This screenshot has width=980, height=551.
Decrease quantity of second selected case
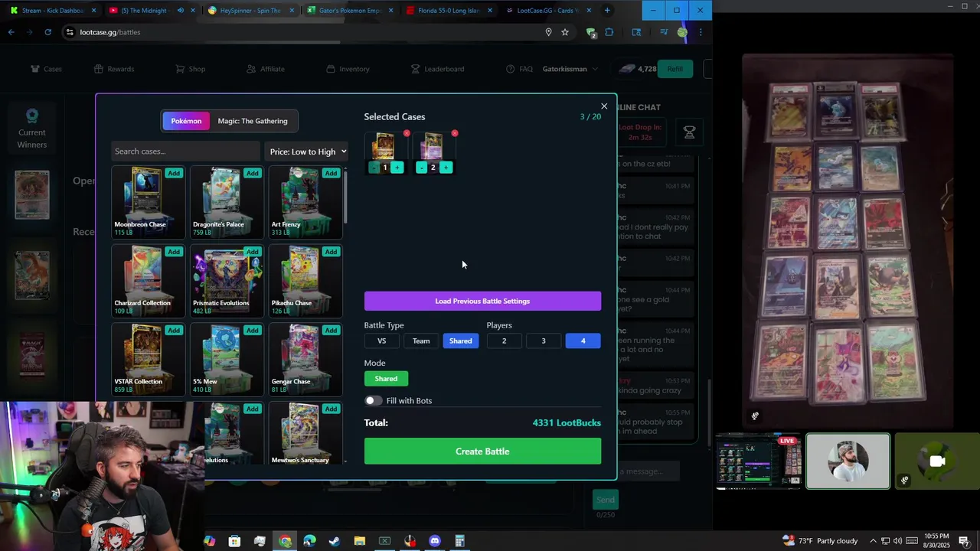click(421, 168)
